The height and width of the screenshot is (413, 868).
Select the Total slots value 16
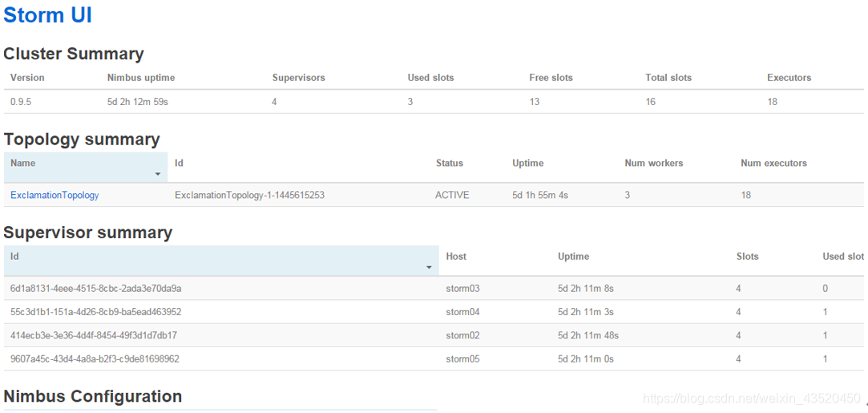pos(651,102)
